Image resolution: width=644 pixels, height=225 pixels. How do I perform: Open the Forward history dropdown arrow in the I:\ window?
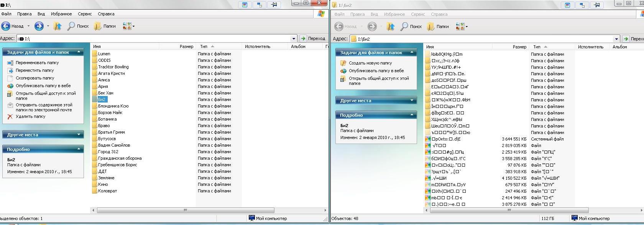[x=48, y=26]
